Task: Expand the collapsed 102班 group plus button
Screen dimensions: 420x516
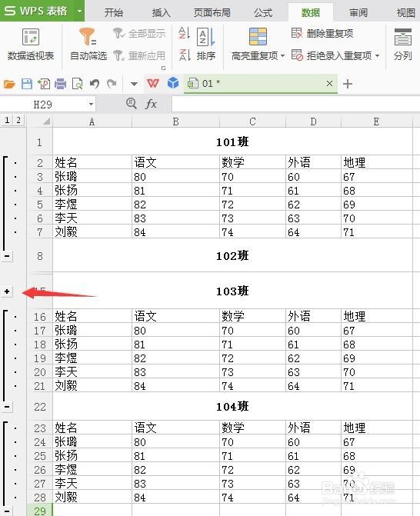Action: coord(7,291)
